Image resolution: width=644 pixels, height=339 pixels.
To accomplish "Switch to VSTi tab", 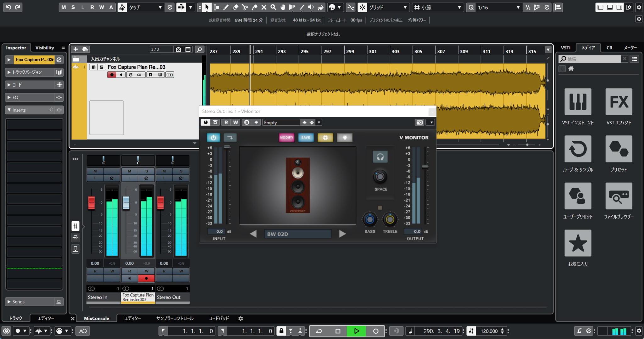I will pyautogui.click(x=565, y=48).
